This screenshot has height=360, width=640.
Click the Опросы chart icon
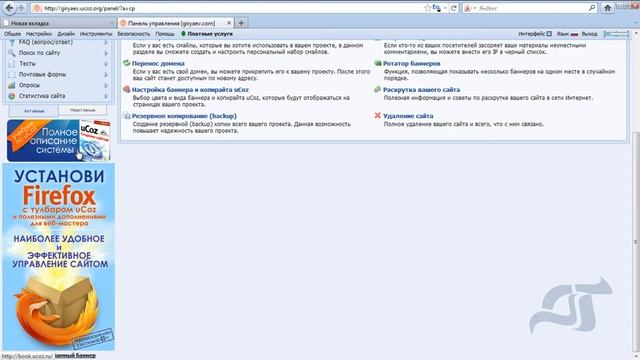click(12, 85)
